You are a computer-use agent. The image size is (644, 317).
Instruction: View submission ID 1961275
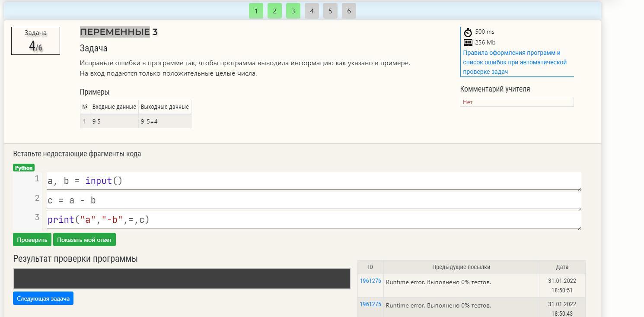pos(370,304)
